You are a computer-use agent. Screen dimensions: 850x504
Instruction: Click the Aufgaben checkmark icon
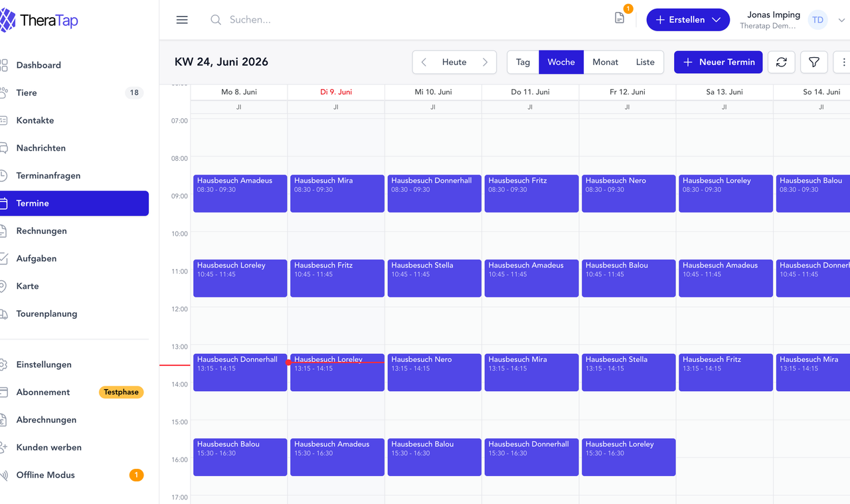tap(3, 259)
